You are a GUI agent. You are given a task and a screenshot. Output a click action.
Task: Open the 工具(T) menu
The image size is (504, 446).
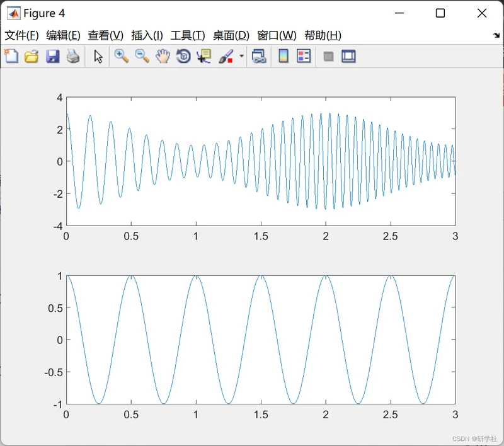pyautogui.click(x=188, y=35)
